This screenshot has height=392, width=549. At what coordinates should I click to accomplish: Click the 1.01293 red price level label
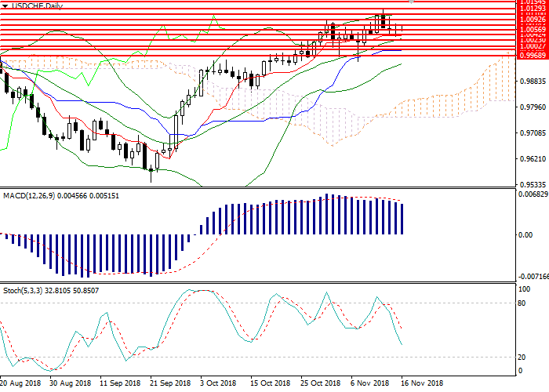pos(533,9)
